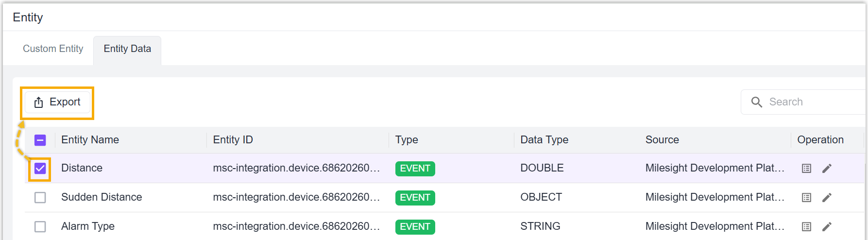868x240 pixels.
Task: Switch to the Custom Entity tab
Action: [x=53, y=49]
